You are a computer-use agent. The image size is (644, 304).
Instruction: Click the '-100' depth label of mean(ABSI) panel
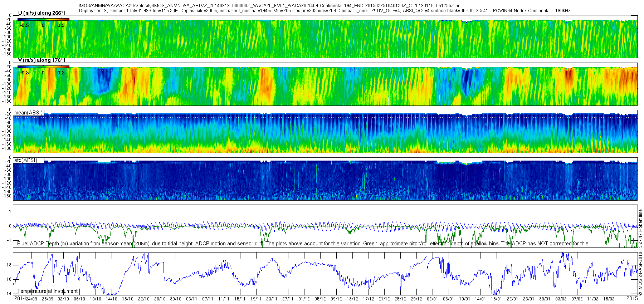pos(7,131)
